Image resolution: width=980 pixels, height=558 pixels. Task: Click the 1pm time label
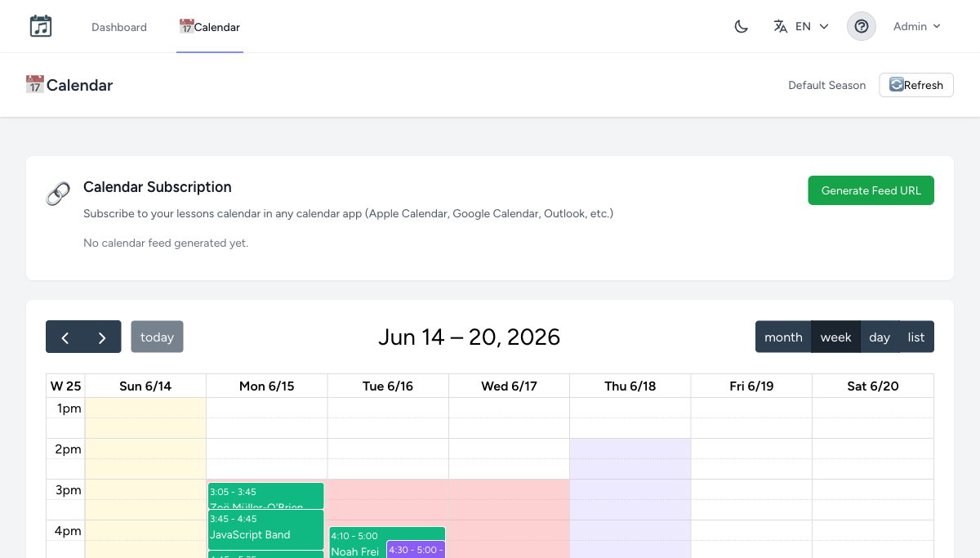pos(68,408)
